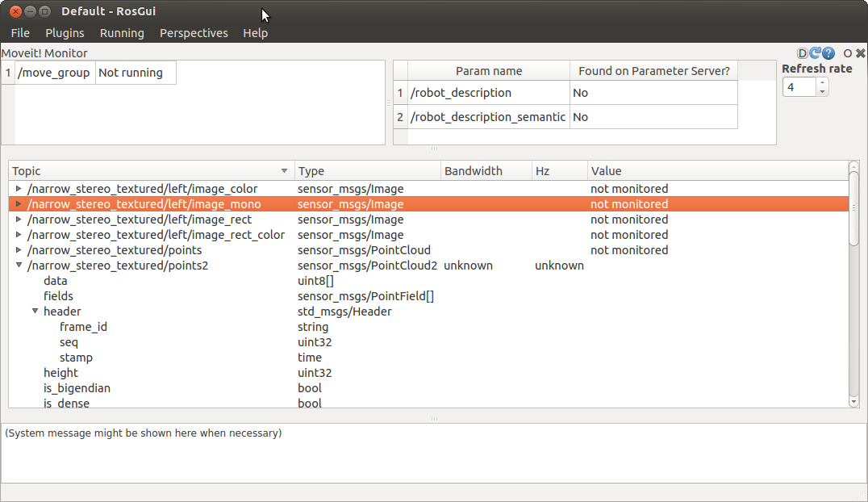The image size is (868, 502).
Task: Open the Running menu
Action: pyautogui.click(x=122, y=33)
